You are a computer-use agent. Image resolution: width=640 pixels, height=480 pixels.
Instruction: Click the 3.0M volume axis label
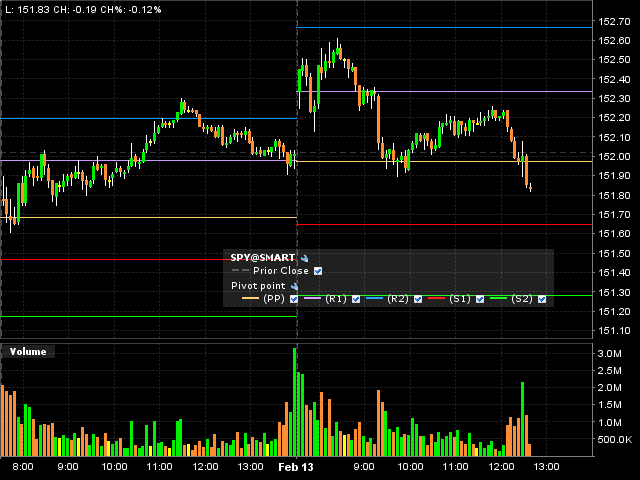[x=612, y=355]
